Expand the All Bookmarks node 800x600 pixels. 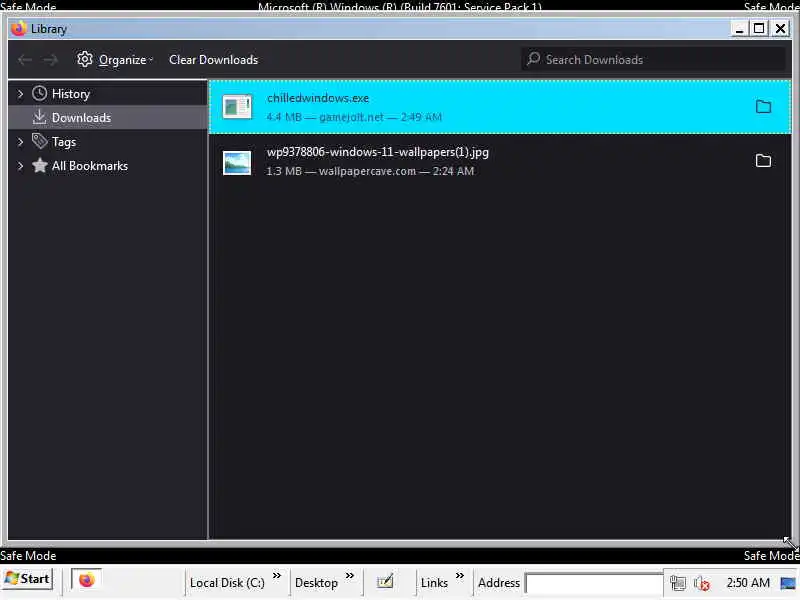tap(20, 166)
